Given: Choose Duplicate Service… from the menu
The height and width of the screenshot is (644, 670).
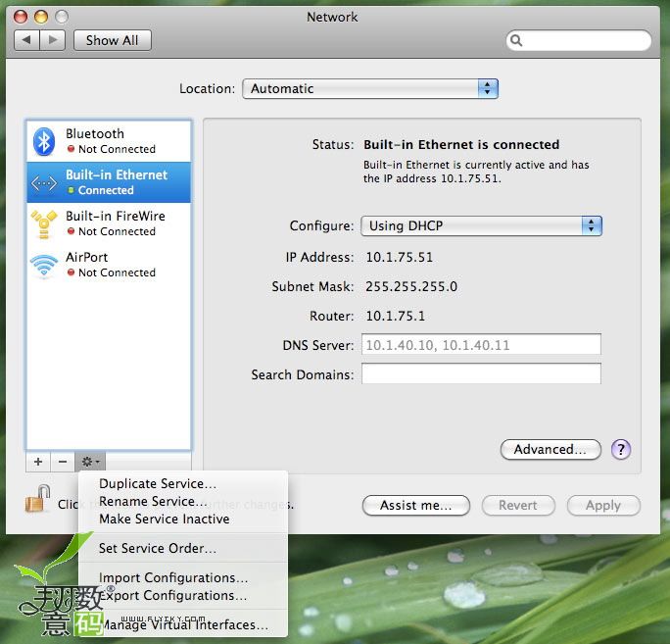Looking at the screenshot, I should tap(183, 483).
